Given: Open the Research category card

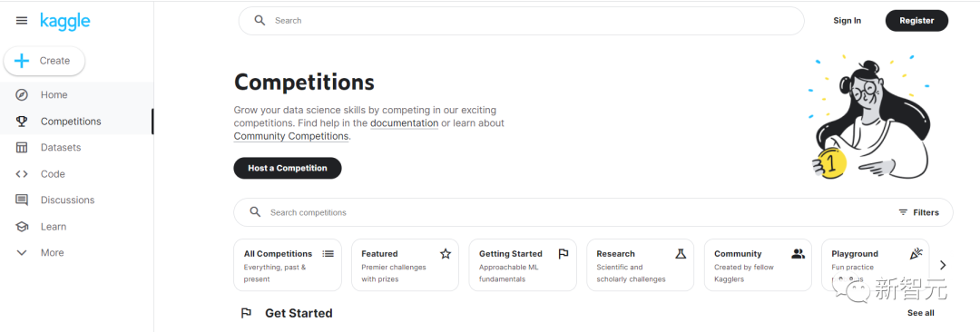Looking at the screenshot, I should 640,265.
